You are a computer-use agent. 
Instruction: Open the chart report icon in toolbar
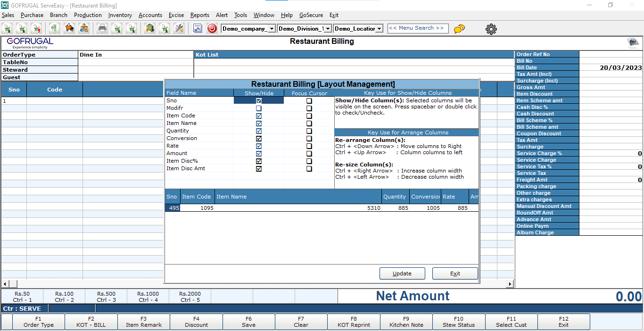198,28
